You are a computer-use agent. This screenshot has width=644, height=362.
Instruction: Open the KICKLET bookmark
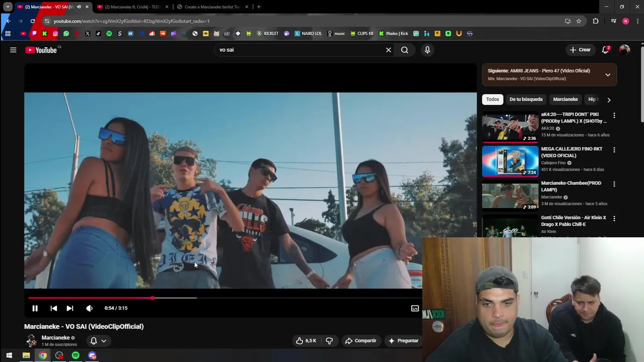267,34
